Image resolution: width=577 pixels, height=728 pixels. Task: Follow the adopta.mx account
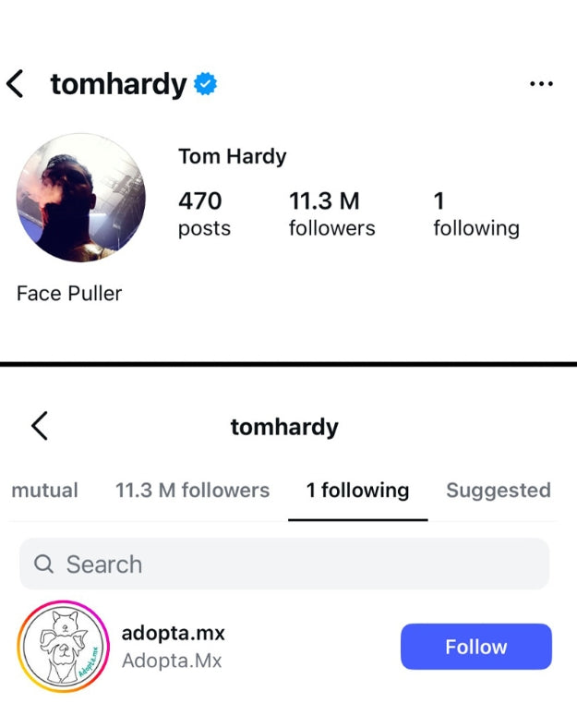pyautogui.click(x=475, y=647)
